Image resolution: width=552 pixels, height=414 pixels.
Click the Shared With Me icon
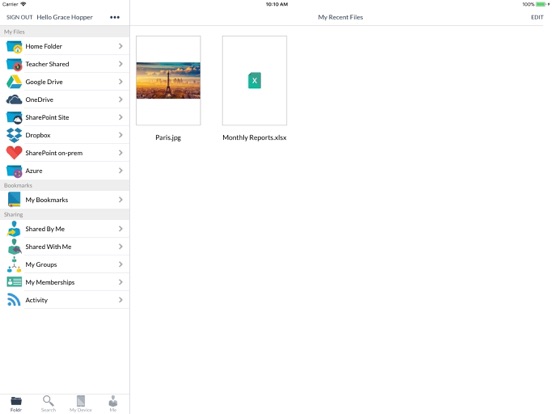click(x=14, y=247)
